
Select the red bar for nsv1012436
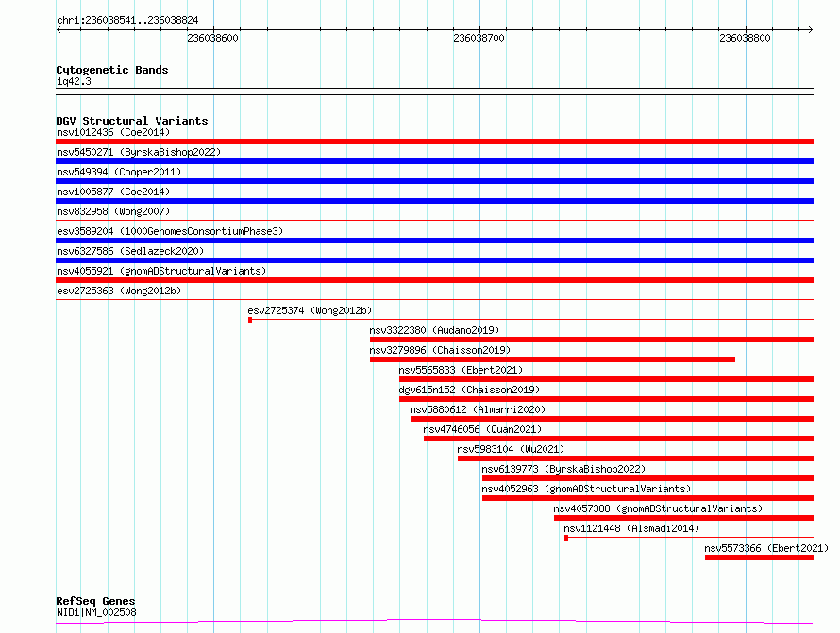434,142
